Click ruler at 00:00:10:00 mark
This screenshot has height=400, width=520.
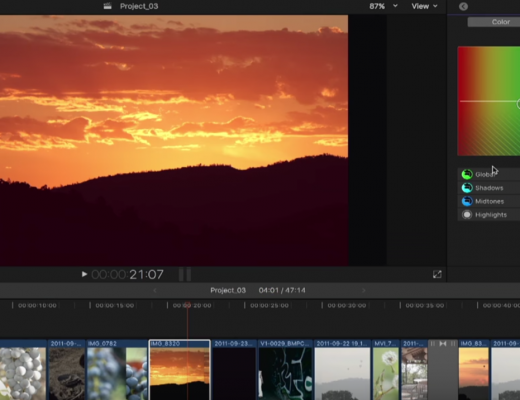click(x=37, y=305)
